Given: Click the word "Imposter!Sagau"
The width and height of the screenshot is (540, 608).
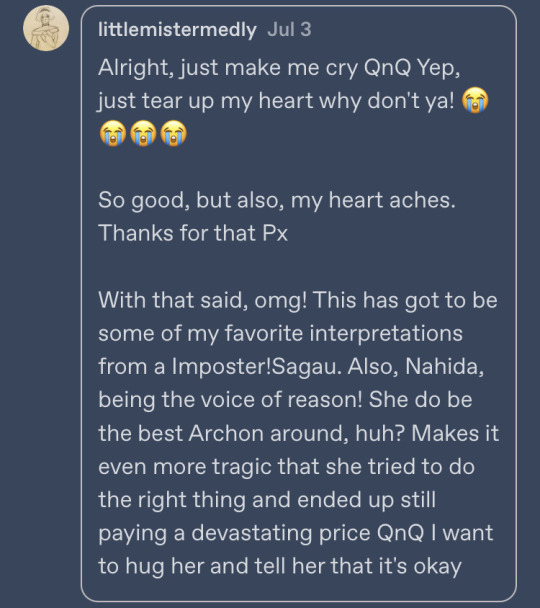Looking at the screenshot, I should [257, 367].
